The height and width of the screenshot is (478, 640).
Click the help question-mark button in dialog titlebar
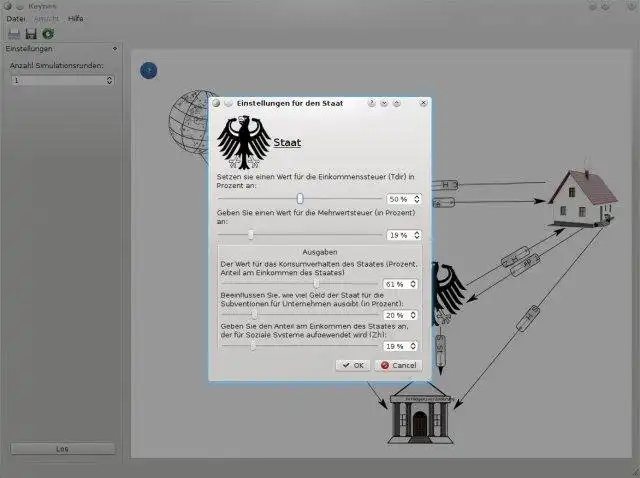point(371,103)
